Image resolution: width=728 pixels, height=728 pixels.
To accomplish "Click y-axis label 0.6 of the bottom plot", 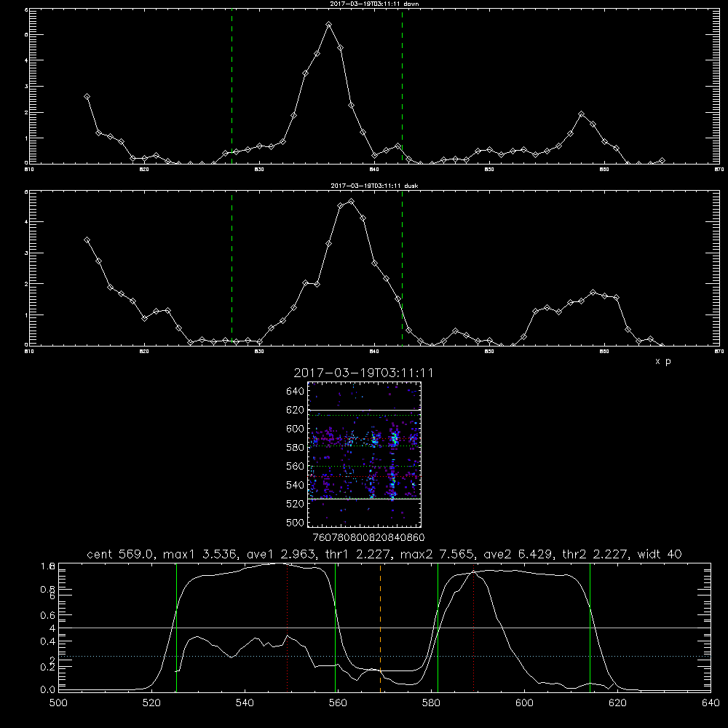I will coord(48,615).
